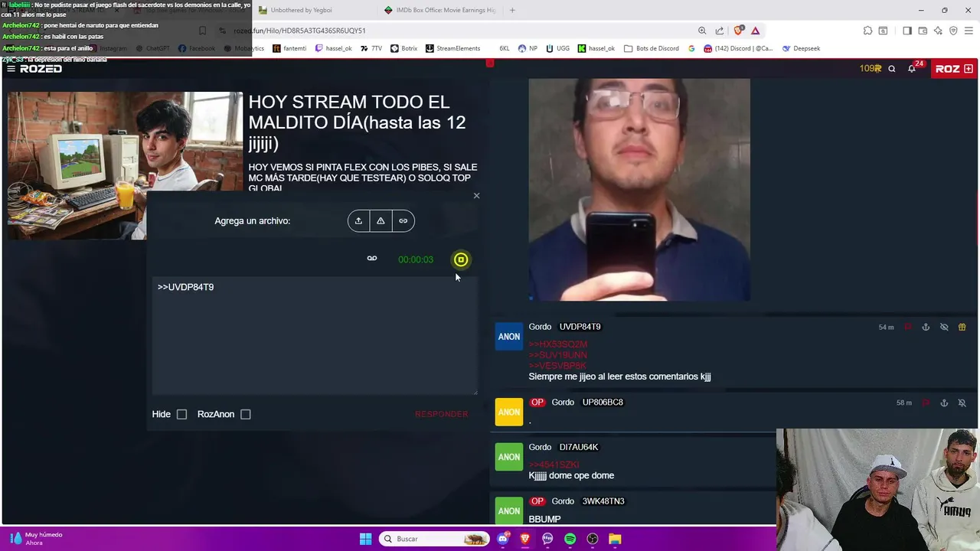Report comment UVDP84T9 with flag icon
Image resolution: width=980 pixels, height=551 pixels.
pyautogui.click(x=908, y=327)
